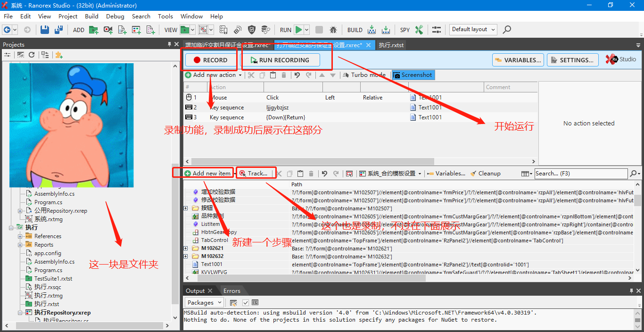This screenshot has height=332, width=644.
Task: Toggle the pin icon of Projects panel
Action: point(170,44)
